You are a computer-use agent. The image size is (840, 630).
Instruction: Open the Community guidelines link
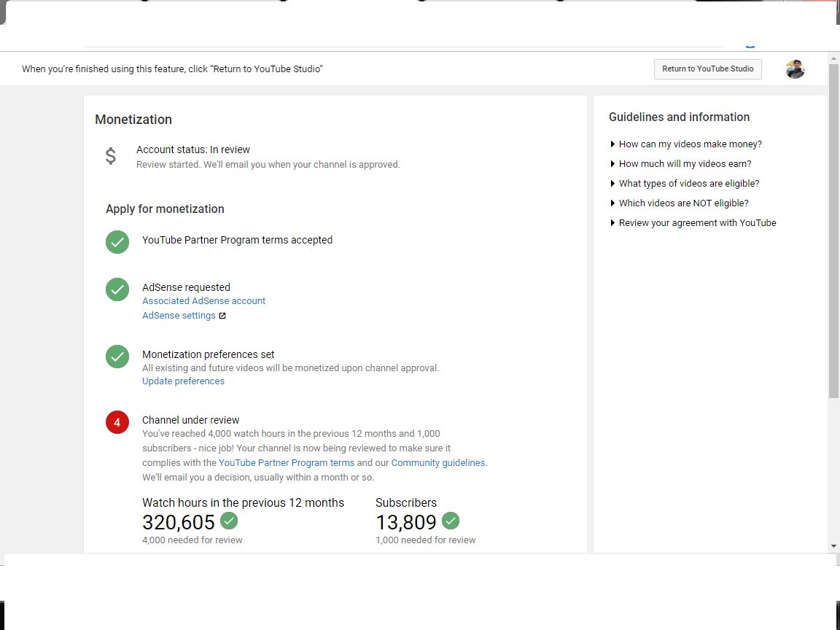[x=438, y=463]
